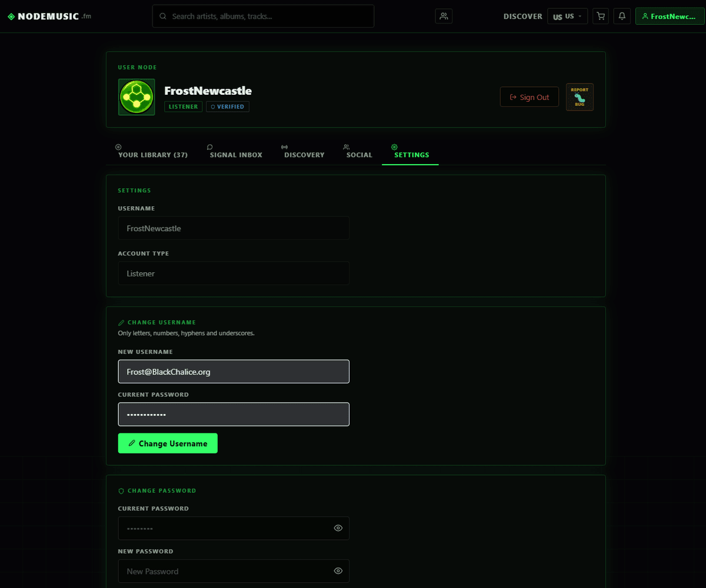706x588 pixels.
Task: Open the Social tab
Action: coord(359,151)
